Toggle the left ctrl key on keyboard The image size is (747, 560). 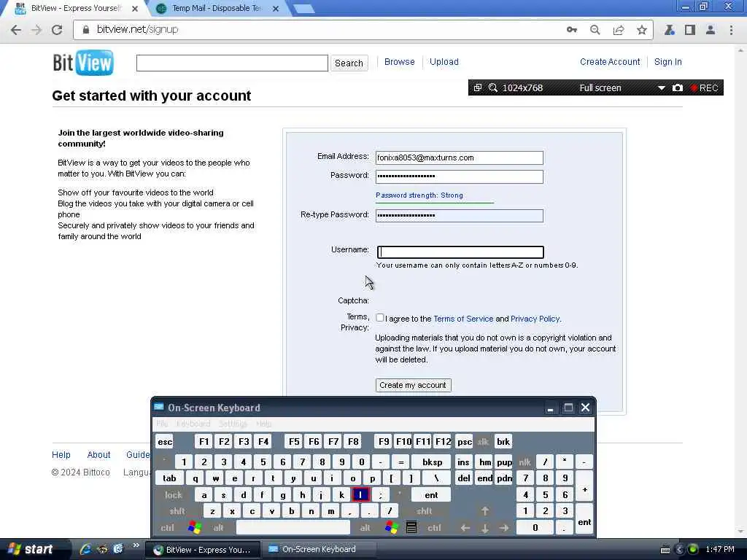coord(167,528)
